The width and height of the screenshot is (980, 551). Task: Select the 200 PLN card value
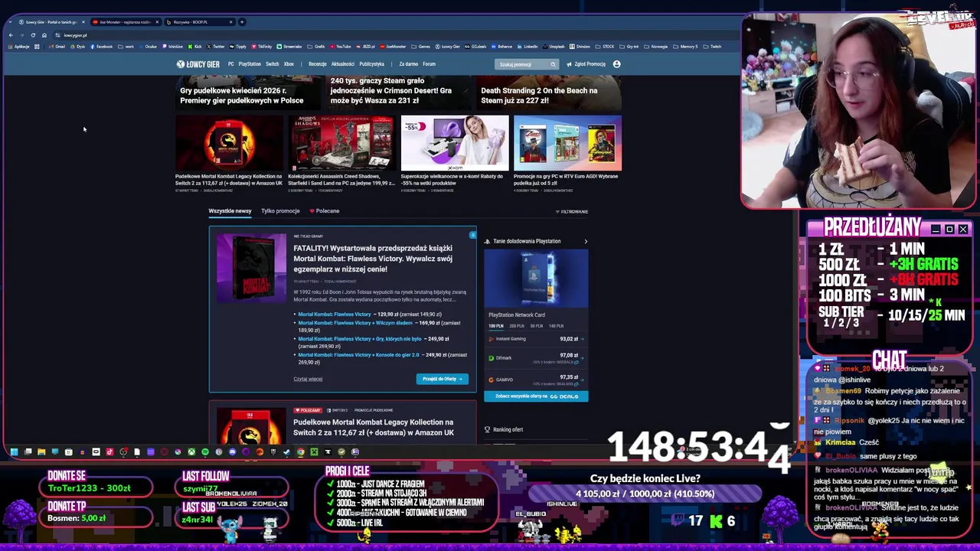[x=517, y=326]
